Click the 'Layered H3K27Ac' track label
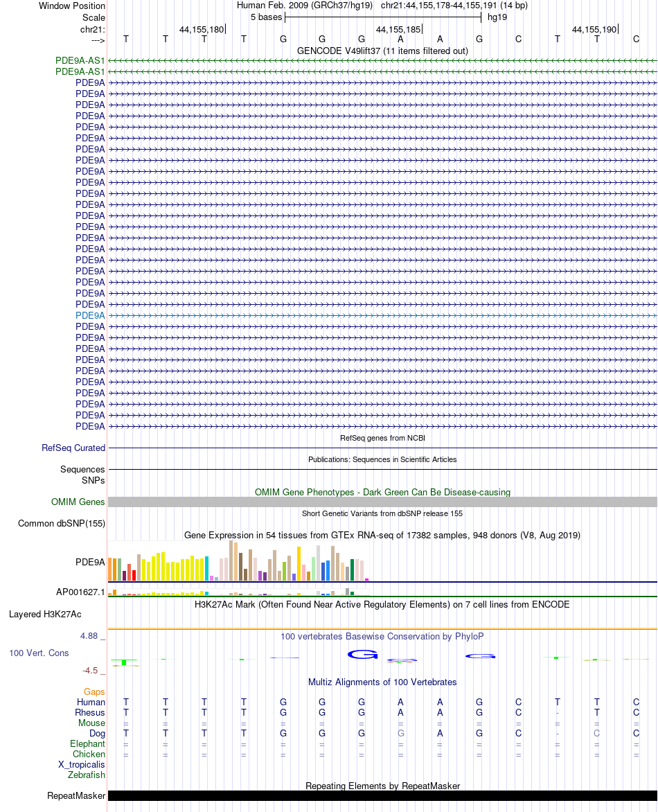Image resolution: width=658 pixels, height=812 pixels. pos(45,614)
